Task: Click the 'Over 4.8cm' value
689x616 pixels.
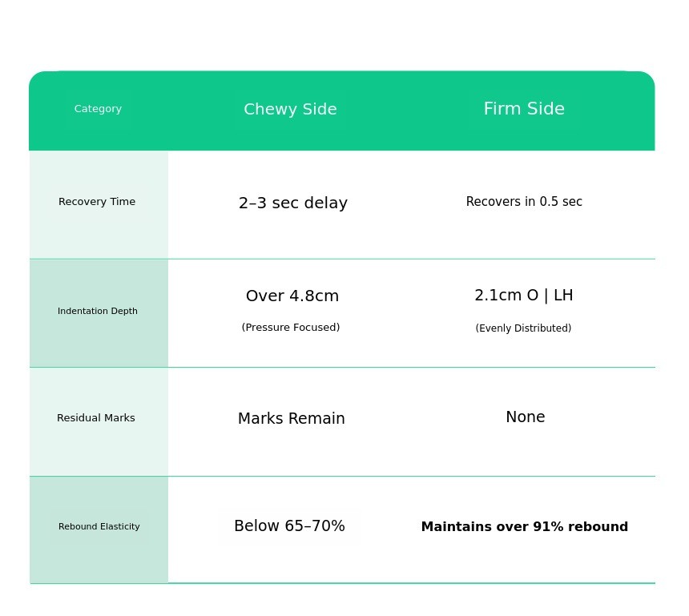Action: [x=292, y=296]
